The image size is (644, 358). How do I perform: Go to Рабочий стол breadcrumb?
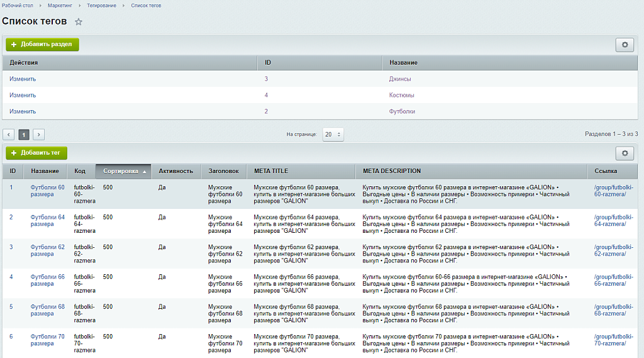coord(18,6)
